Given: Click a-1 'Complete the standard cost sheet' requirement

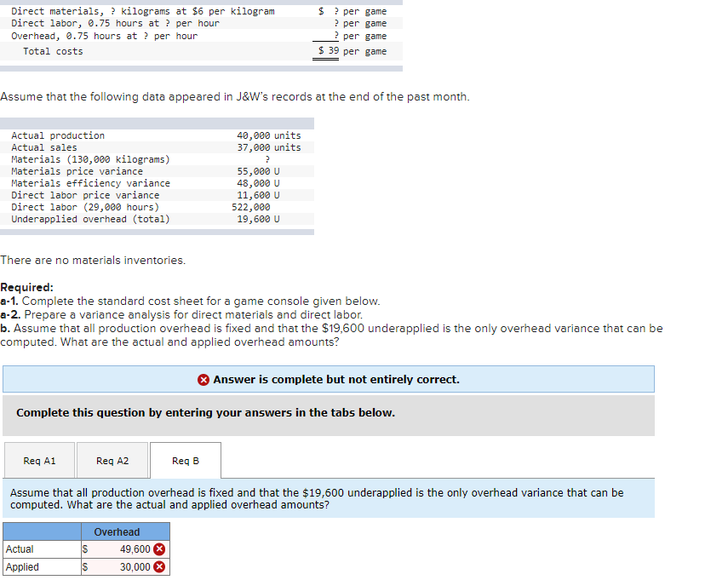Looking at the screenshot, I should click(191, 301).
